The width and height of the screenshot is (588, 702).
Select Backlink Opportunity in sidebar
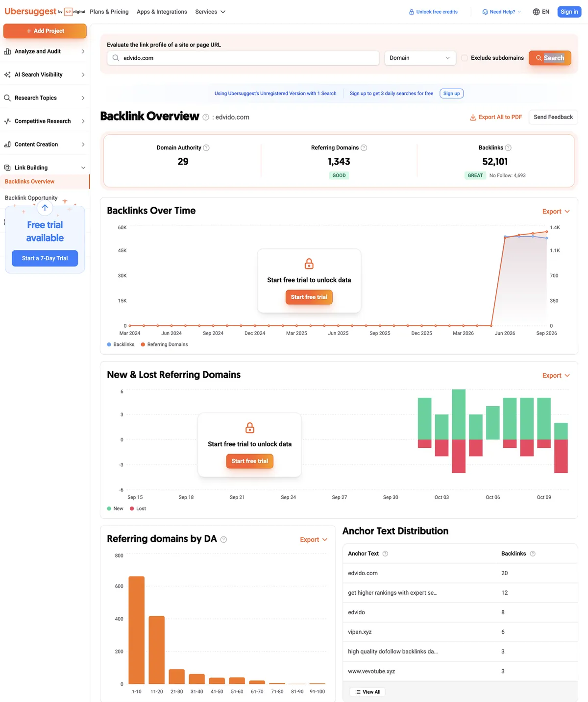point(31,198)
